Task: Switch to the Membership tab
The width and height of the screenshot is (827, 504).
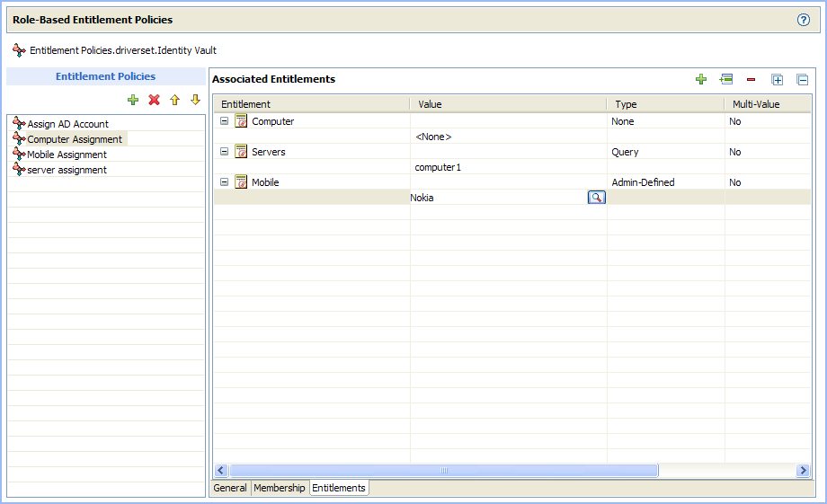Action: tap(279, 488)
